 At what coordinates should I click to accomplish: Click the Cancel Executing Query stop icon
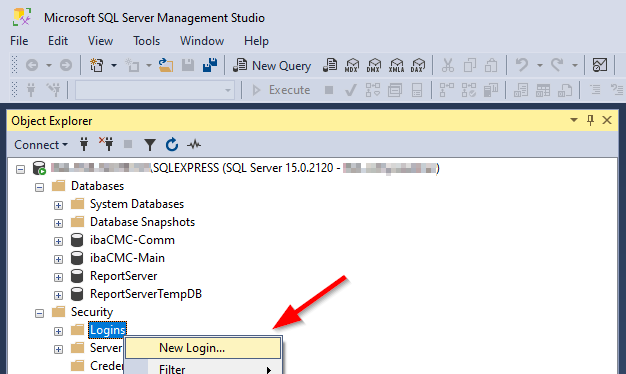coord(329,90)
